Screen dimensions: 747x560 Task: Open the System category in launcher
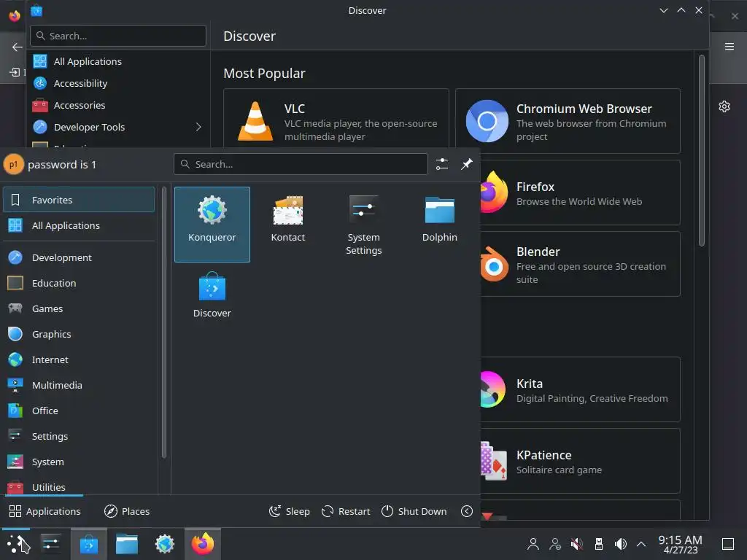79,462
